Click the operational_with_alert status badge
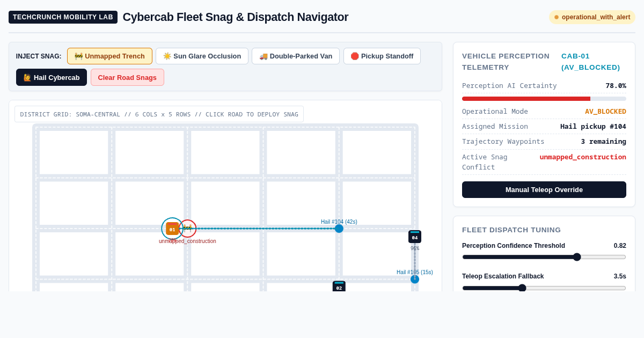 592,17
